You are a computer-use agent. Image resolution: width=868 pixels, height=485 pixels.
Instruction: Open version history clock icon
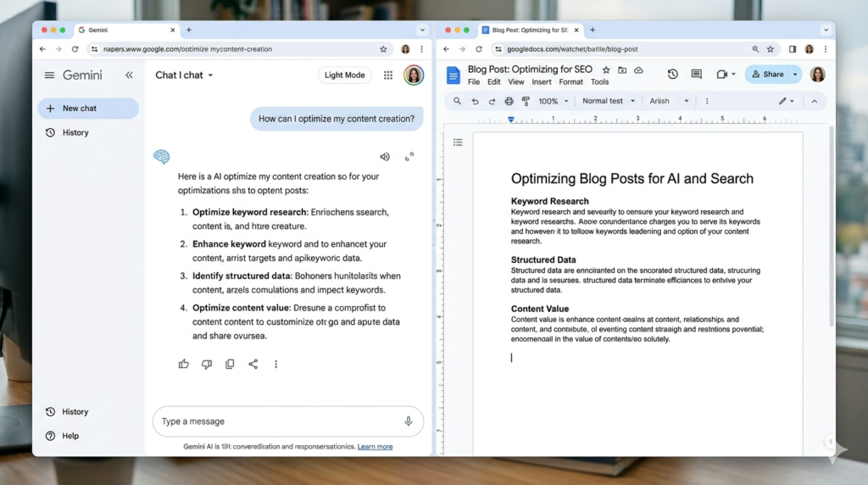[672, 74]
